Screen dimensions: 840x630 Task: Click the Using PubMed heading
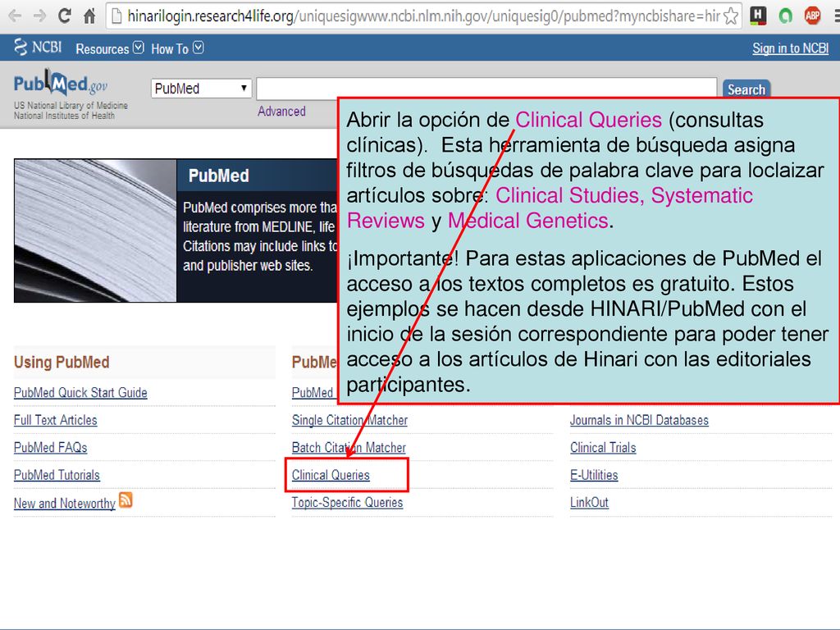point(62,362)
